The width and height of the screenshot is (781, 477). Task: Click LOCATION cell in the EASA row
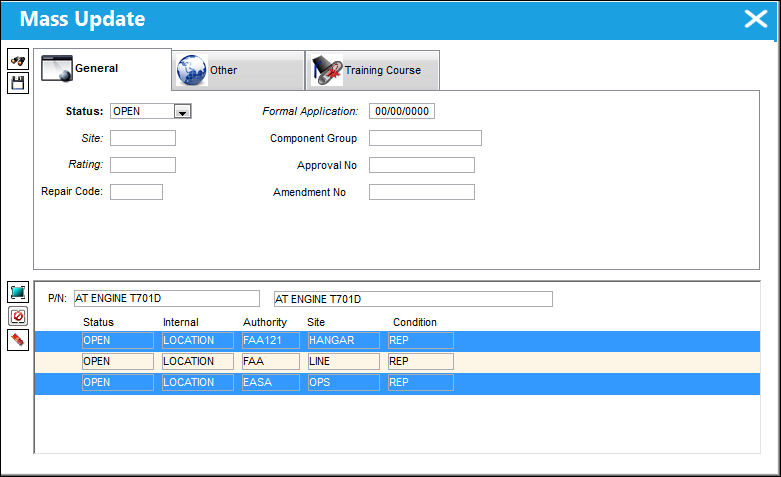[x=198, y=382]
